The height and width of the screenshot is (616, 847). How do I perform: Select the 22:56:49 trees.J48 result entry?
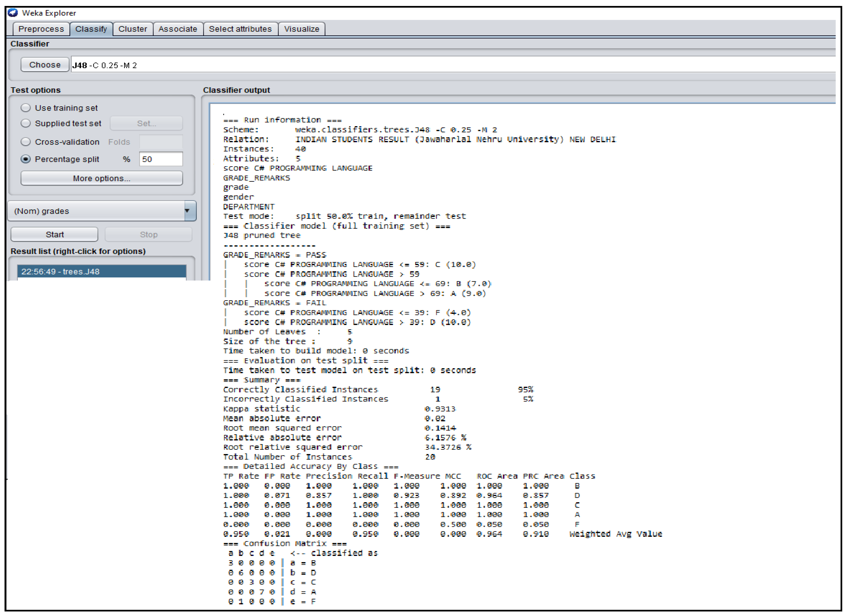click(102, 271)
